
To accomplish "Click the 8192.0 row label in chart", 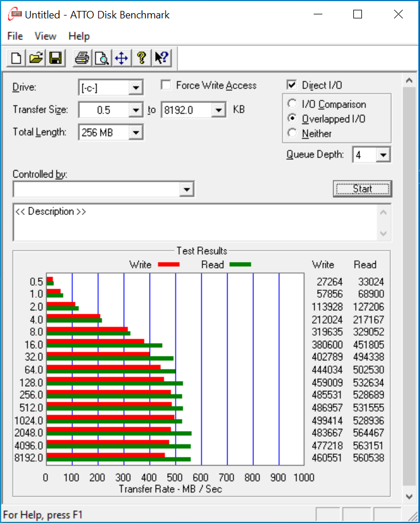I will [x=29, y=457].
